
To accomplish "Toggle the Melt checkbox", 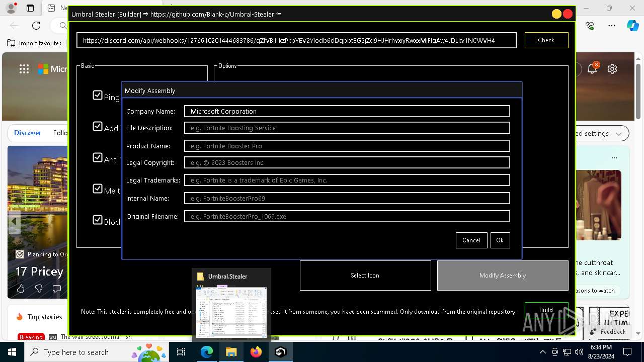I will point(98,189).
